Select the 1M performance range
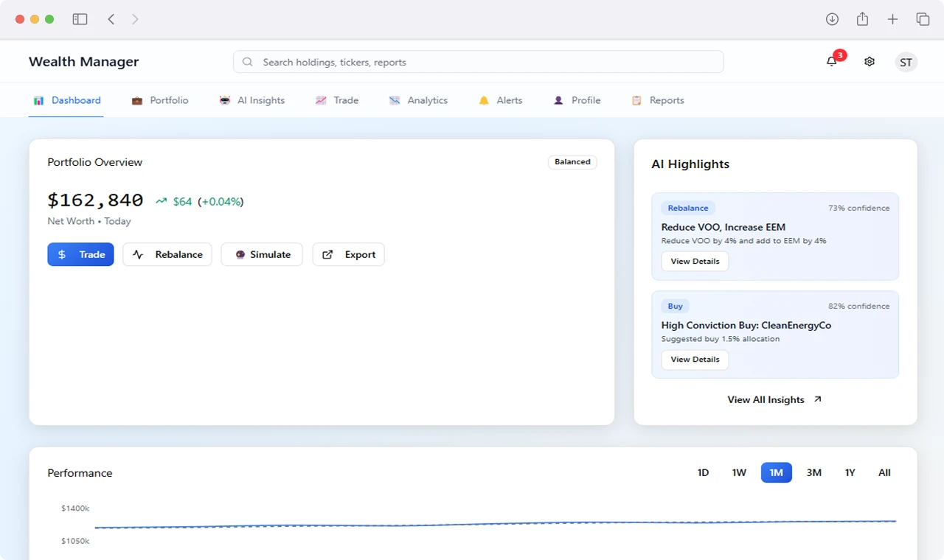The width and height of the screenshot is (944, 560). (x=777, y=472)
